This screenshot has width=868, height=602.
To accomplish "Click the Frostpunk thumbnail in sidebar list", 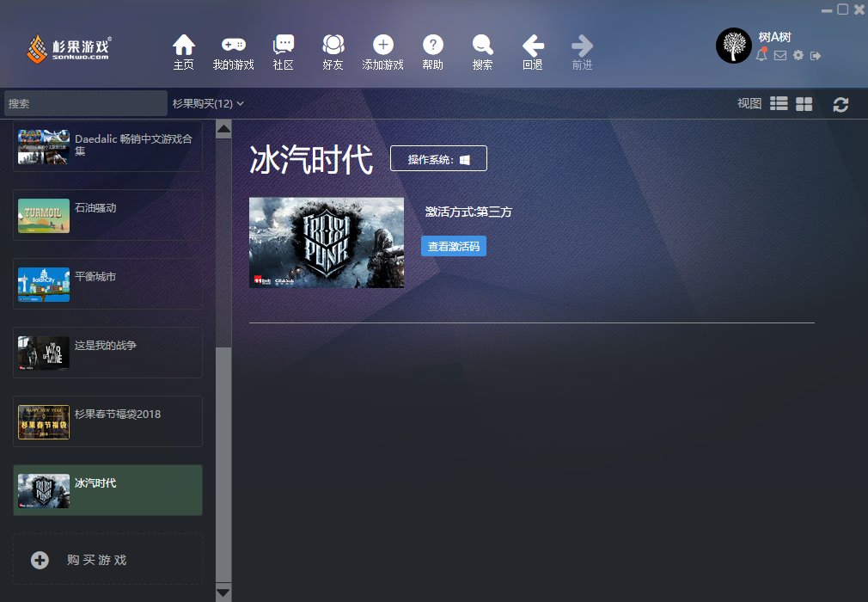I will click(44, 491).
